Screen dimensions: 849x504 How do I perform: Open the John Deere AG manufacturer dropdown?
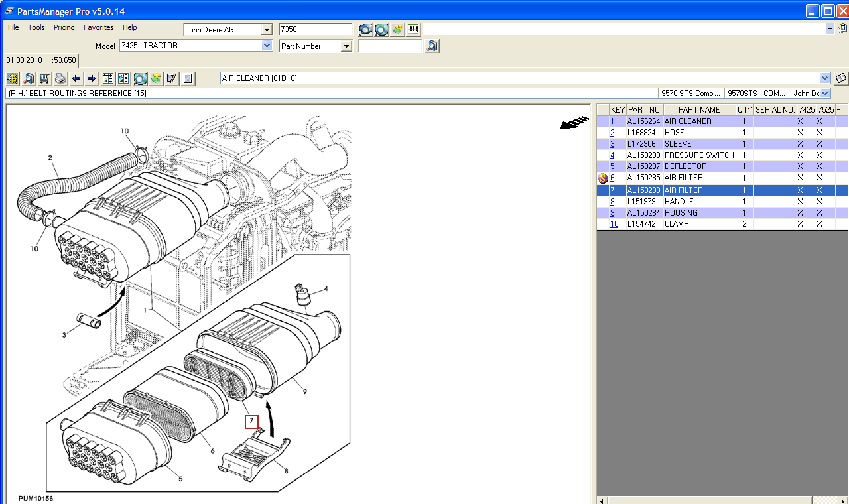pyautogui.click(x=267, y=30)
